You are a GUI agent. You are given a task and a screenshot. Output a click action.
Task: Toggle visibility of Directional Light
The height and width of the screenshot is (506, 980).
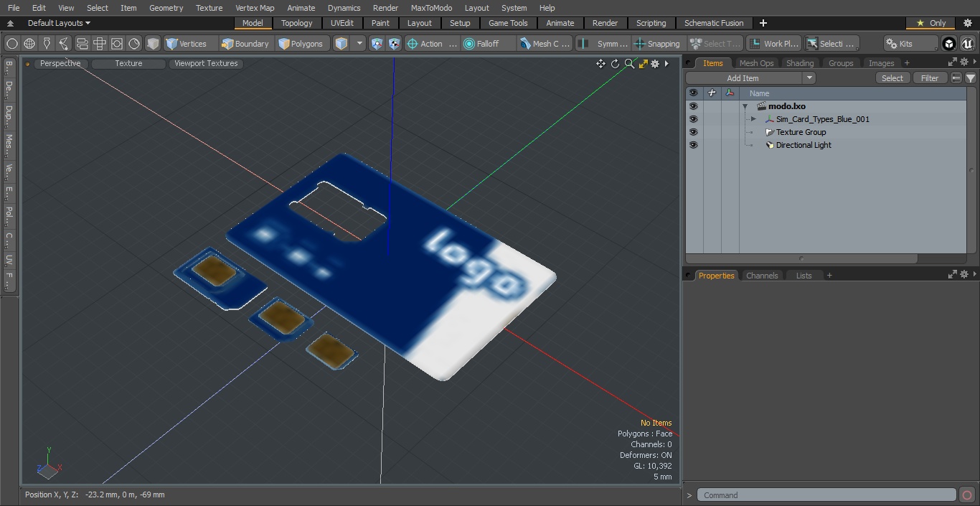click(693, 145)
